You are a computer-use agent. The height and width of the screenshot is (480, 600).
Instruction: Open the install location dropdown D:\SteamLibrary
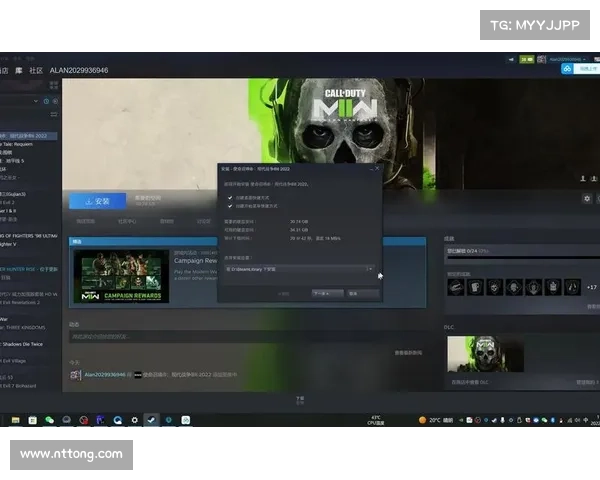click(x=299, y=269)
